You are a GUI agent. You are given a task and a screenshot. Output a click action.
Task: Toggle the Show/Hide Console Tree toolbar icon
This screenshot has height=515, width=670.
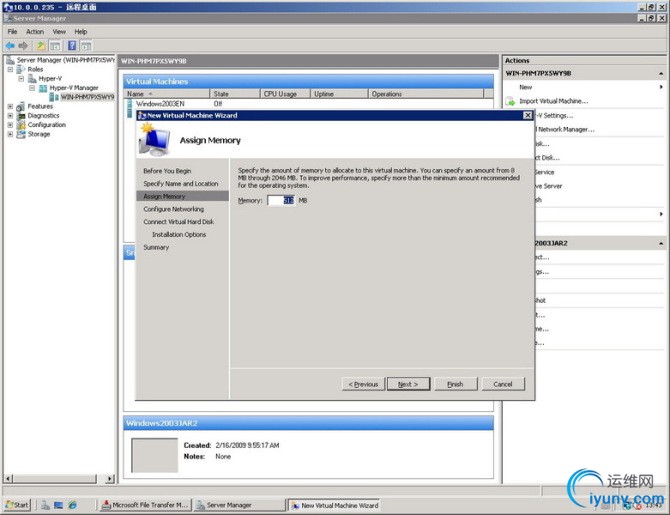click(55, 46)
